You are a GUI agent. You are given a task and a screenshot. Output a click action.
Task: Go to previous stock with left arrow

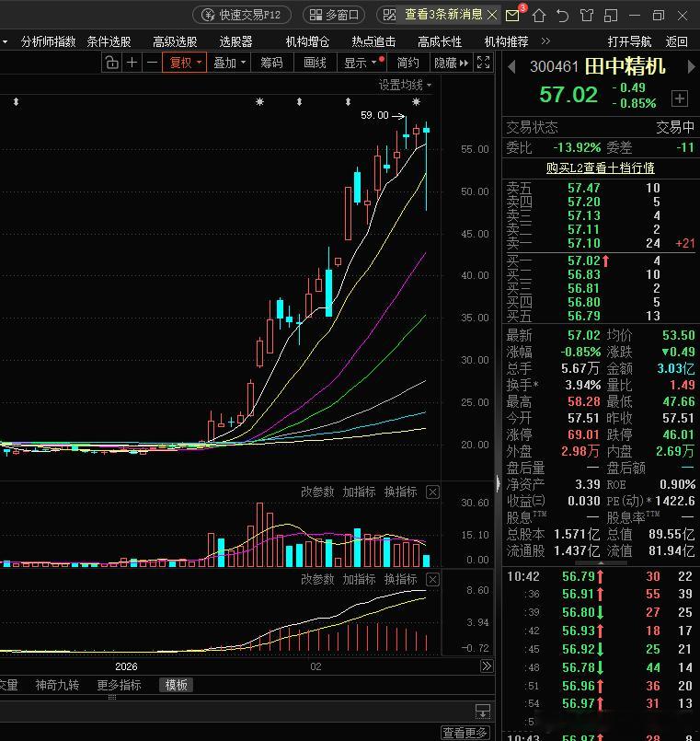point(511,66)
